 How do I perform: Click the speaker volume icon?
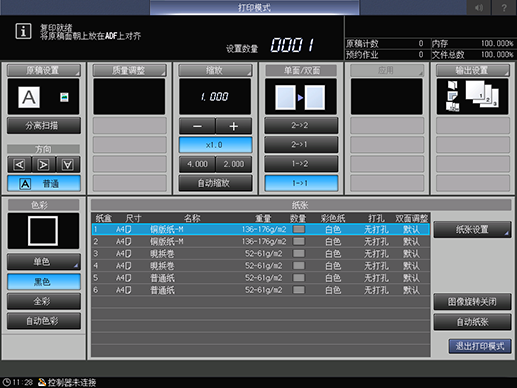point(479,7)
